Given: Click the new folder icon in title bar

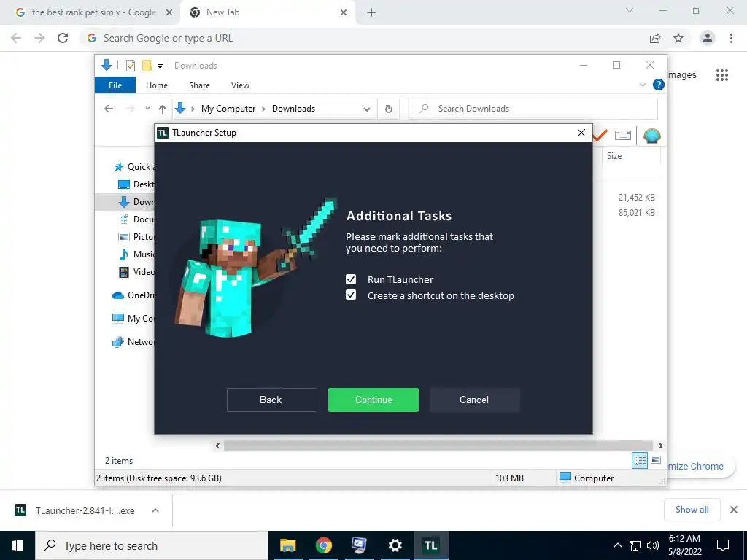Looking at the screenshot, I should point(147,65).
